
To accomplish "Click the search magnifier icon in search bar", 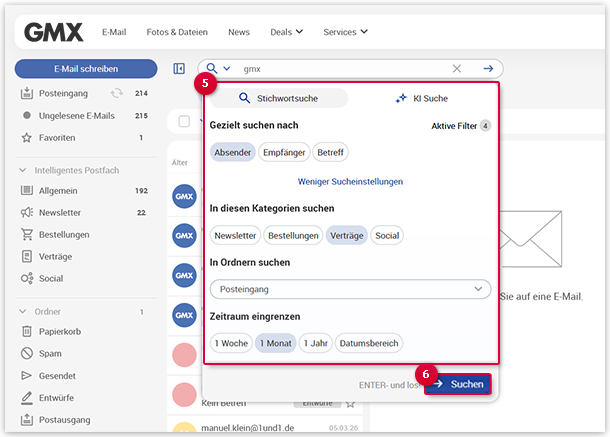I will tap(212, 68).
